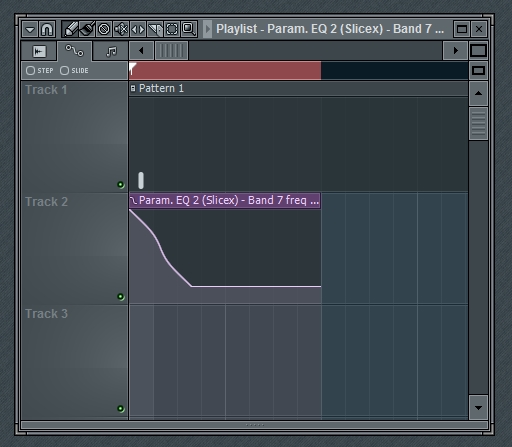Screen dimensions: 512x447
Task: Select the Draw pencil tool
Action: click(x=70, y=29)
